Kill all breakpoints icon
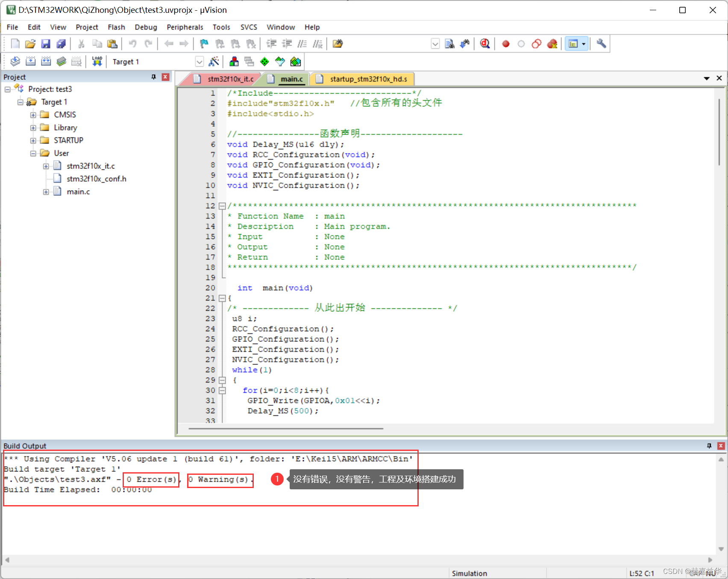 tap(552, 44)
